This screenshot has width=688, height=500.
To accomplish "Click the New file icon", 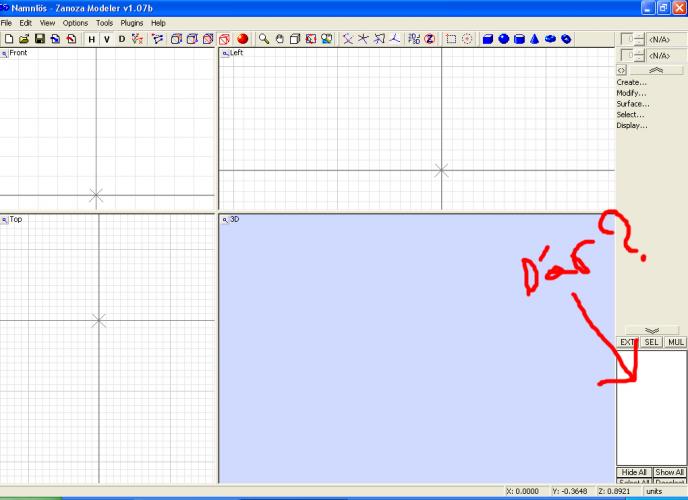I will click(8, 39).
